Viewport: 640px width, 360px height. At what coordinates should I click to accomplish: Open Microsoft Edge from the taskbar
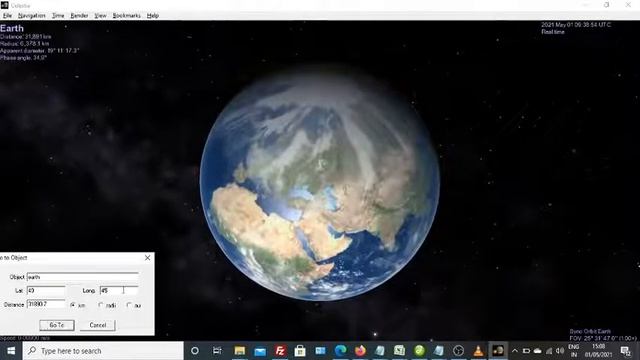[x=340, y=351]
